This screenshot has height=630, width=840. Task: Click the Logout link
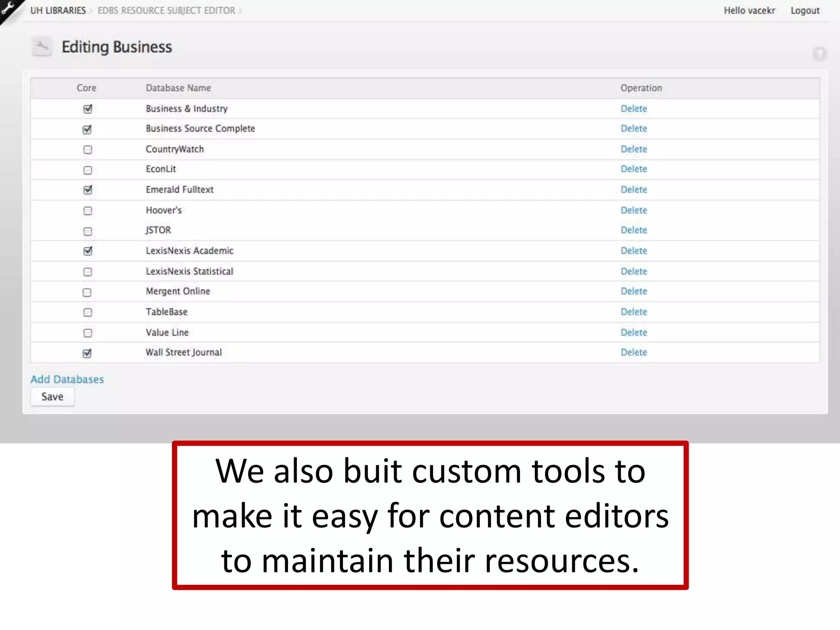tap(805, 11)
